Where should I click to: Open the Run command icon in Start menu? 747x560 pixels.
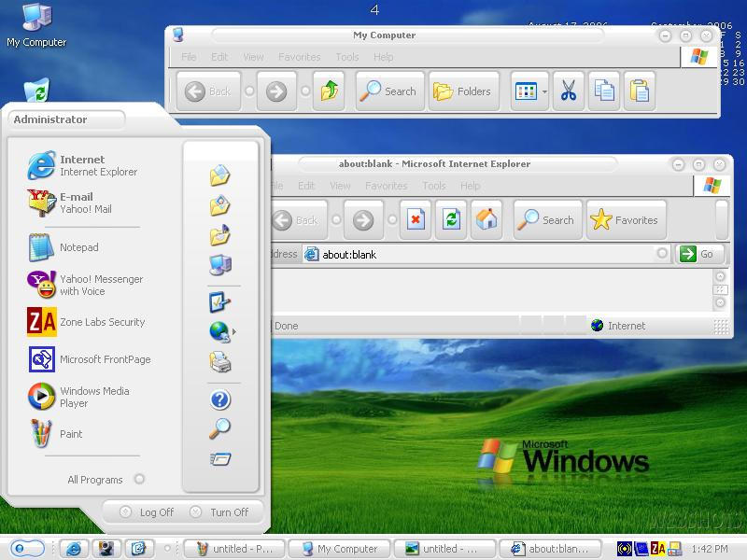click(219, 458)
